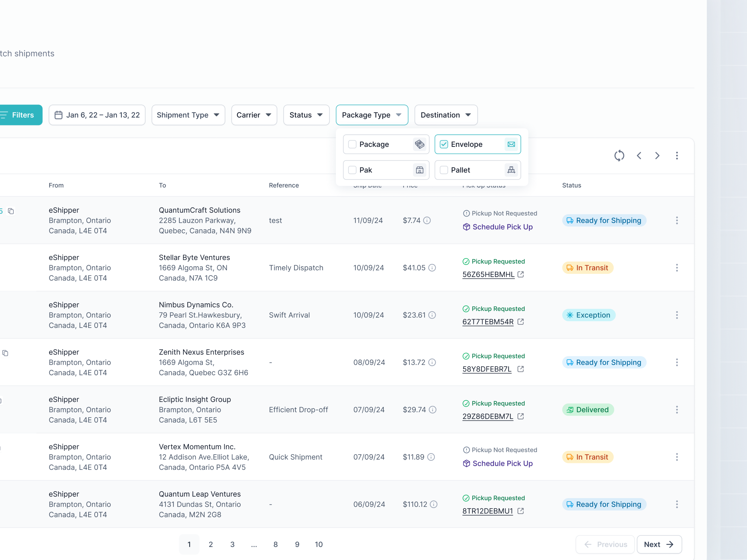Click the copy icon beside Zenith Nexus row
The height and width of the screenshot is (560, 747).
coord(5,353)
